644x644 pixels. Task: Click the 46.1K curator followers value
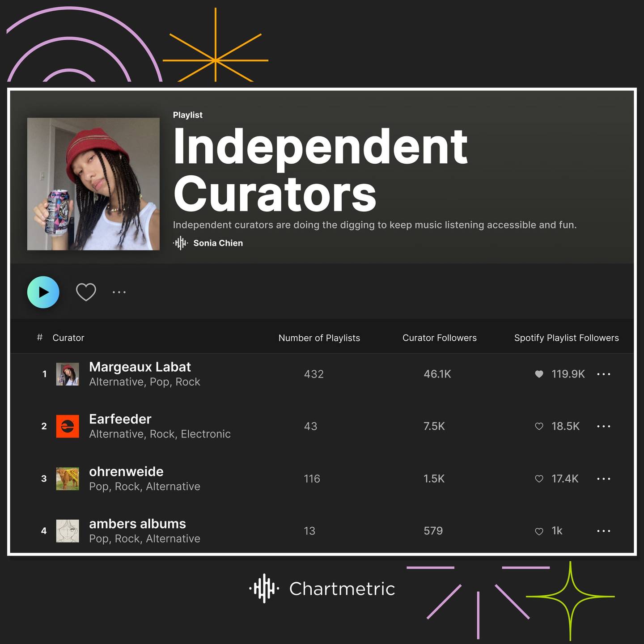click(437, 374)
